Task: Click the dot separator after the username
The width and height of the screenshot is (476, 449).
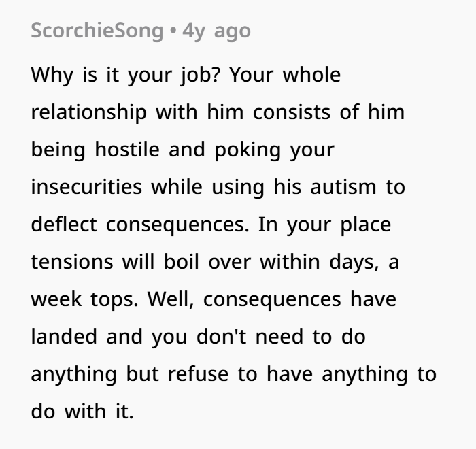Action: tap(173, 31)
